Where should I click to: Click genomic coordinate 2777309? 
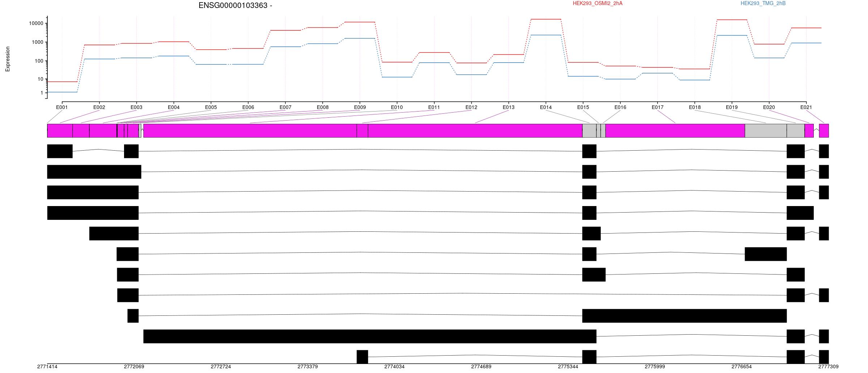point(829,367)
